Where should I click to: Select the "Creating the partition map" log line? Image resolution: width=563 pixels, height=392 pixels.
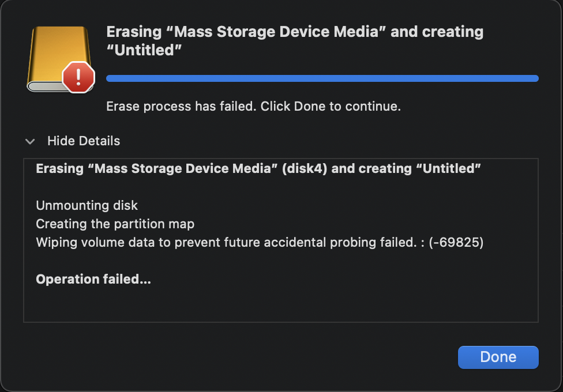[x=115, y=224]
